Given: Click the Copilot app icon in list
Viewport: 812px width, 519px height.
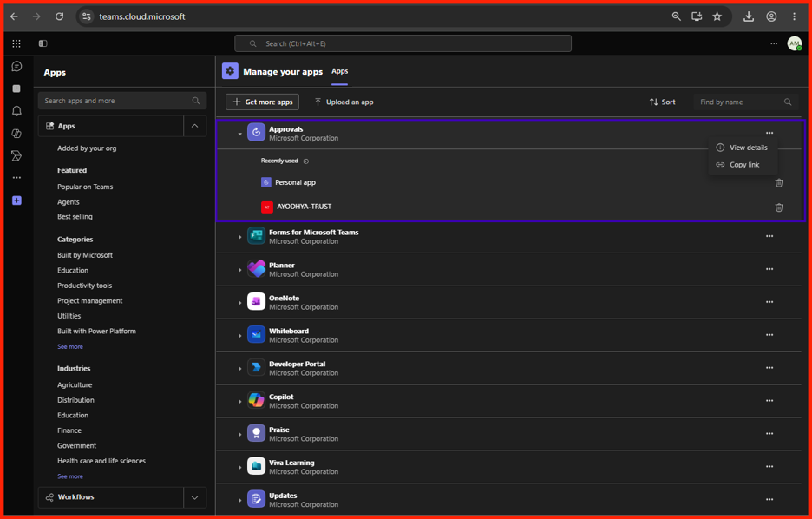Looking at the screenshot, I should click(256, 400).
